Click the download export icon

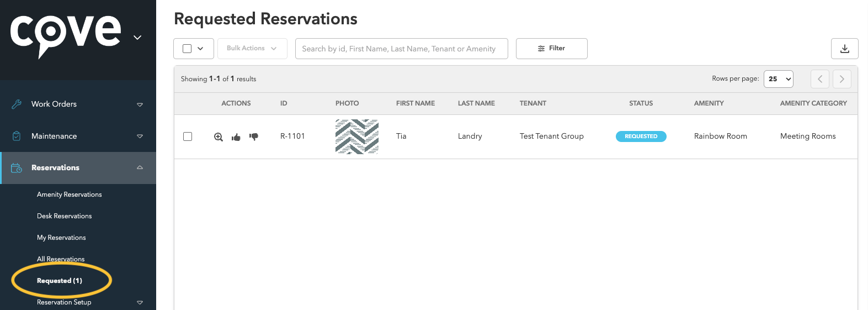[x=844, y=49]
